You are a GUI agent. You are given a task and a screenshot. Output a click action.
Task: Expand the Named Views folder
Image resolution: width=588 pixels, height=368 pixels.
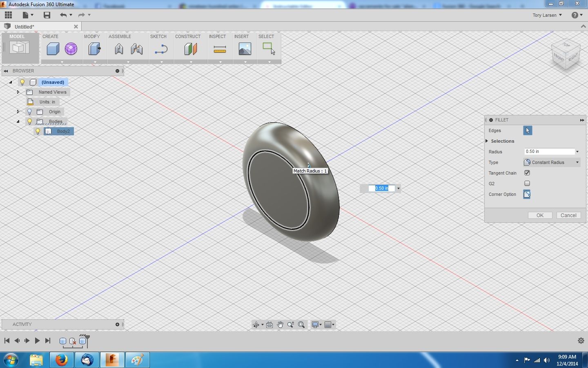click(18, 92)
